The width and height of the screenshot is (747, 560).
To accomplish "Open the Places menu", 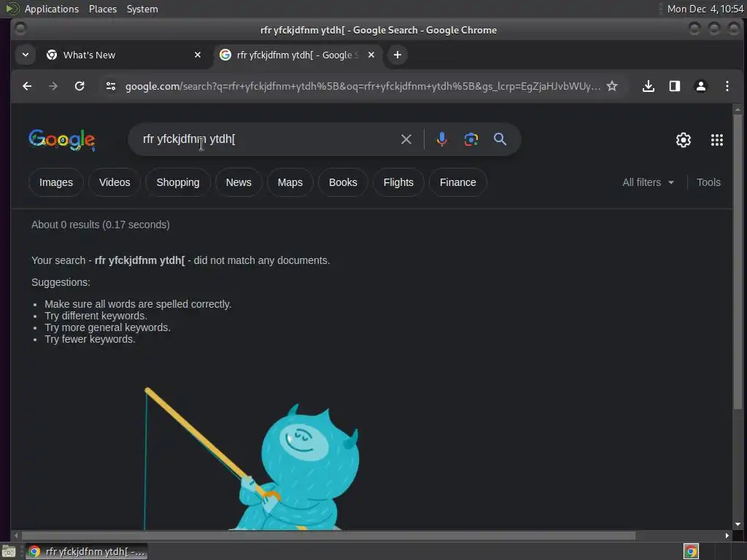I will click(x=102, y=9).
